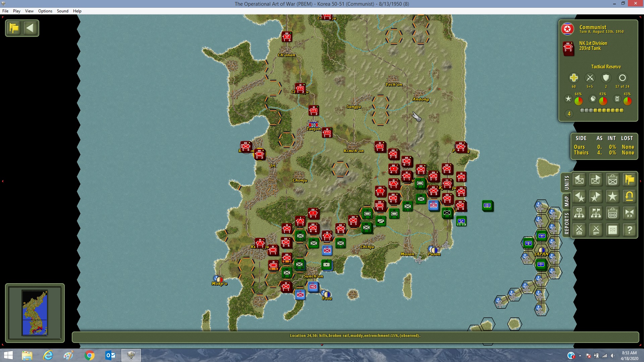The width and height of the screenshot is (644, 362).
Task: Click previous formation star-arrow button
Action: 579,196
